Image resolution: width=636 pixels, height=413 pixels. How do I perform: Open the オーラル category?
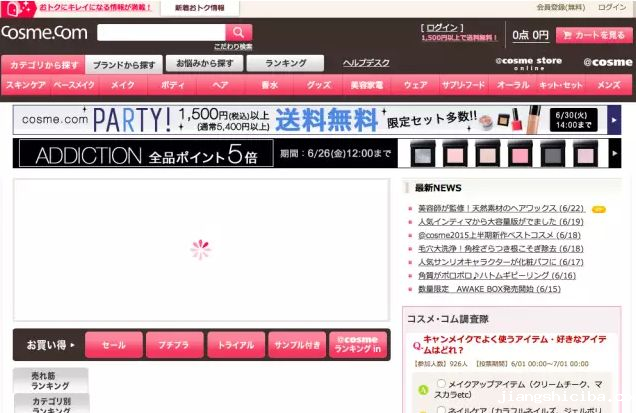click(513, 85)
